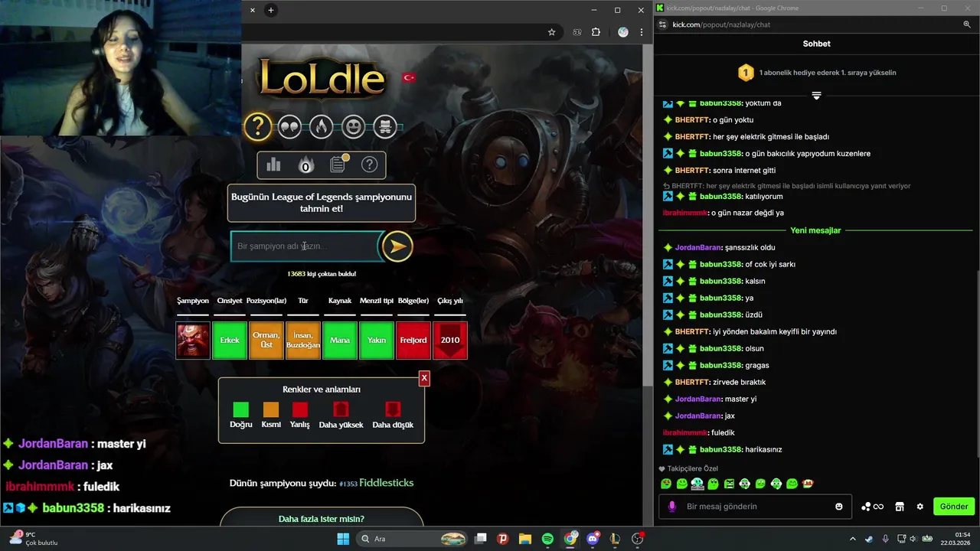Open the Chrome extensions puzzle icon
Viewport: 980px width, 551px height.
point(596,32)
